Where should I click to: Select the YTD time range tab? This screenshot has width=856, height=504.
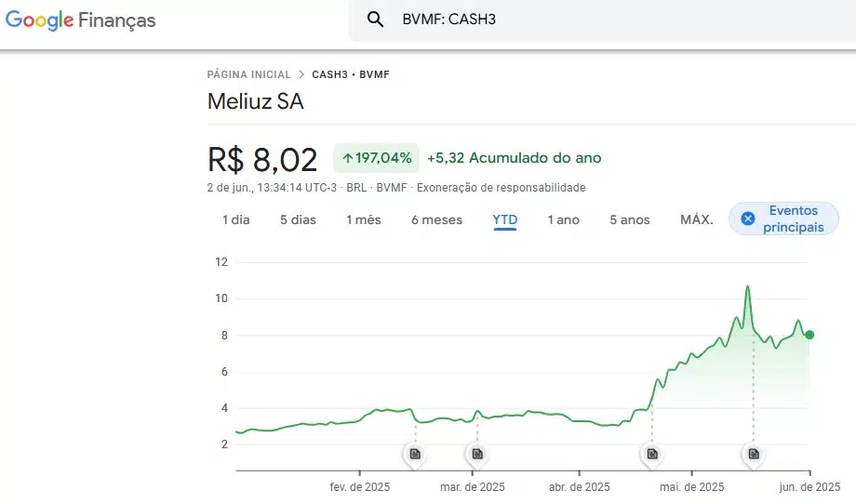pyautogui.click(x=505, y=219)
